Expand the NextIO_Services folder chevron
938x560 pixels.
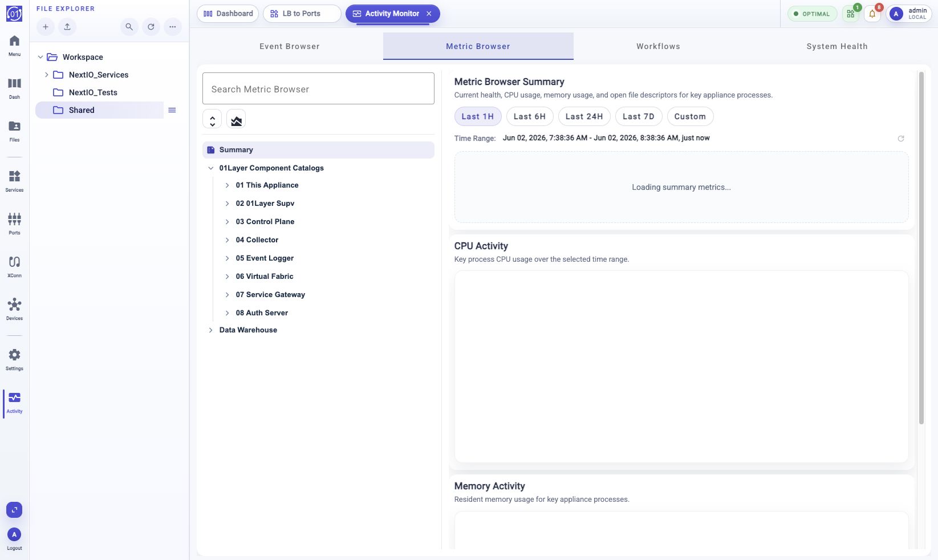(47, 75)
